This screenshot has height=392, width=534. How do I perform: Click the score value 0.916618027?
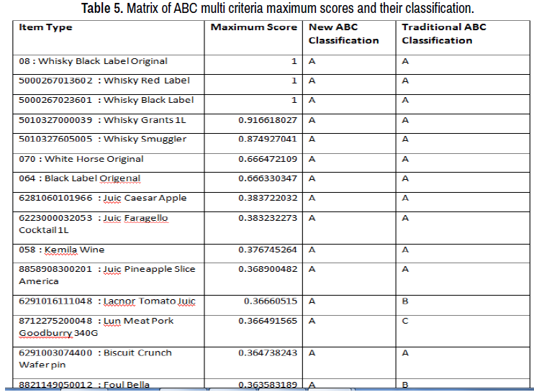click(267, 120)
